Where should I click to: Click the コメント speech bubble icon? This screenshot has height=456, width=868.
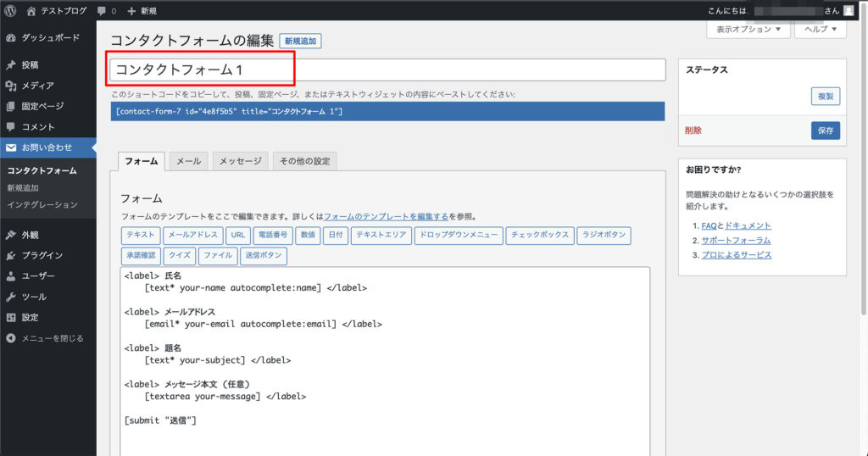point(10,127)
